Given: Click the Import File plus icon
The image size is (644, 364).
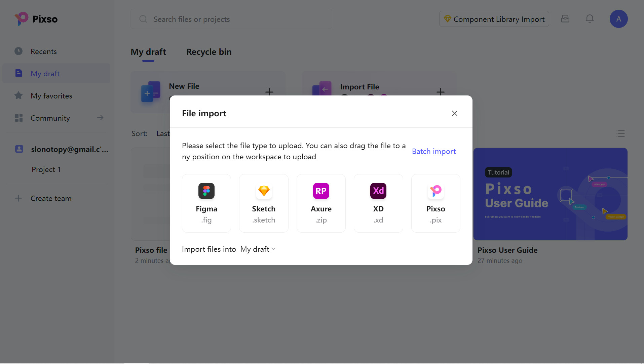Looking at the screenshot, I should (440, 92).
